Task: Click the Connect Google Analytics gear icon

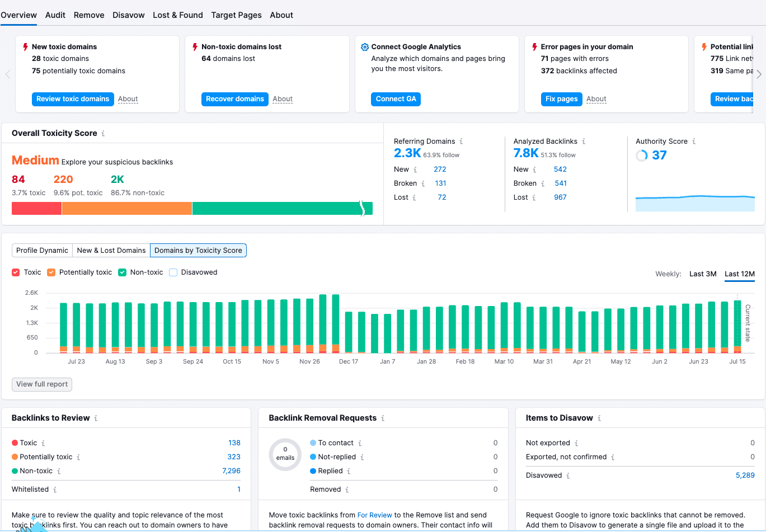Action: pos(365,47)
